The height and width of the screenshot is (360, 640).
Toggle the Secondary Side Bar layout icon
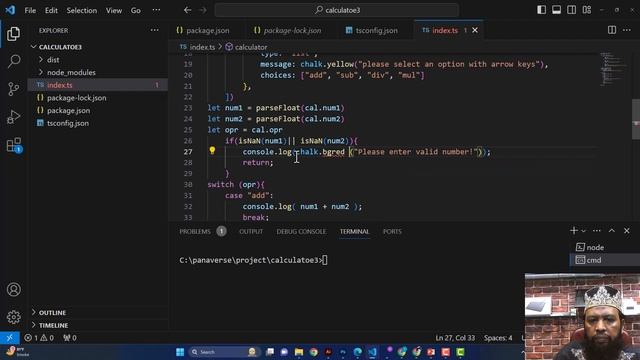tap(571, 10)
